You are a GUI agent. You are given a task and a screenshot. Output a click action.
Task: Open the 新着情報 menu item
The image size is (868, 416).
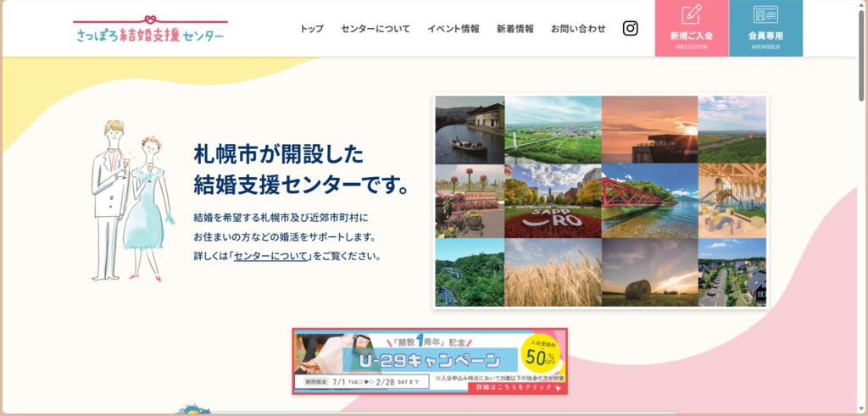pos(515,29)
